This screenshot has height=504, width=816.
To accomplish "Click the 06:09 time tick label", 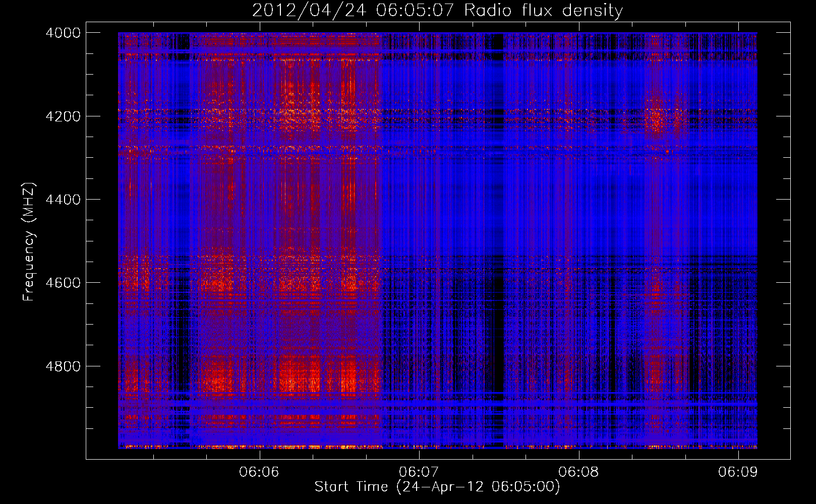I will (x=738, y=472).
